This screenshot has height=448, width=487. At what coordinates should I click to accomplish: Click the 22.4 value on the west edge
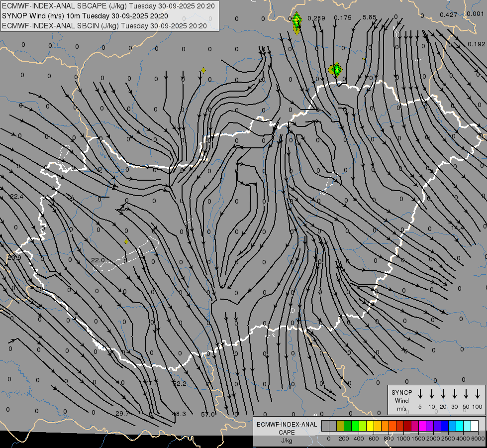16,197
